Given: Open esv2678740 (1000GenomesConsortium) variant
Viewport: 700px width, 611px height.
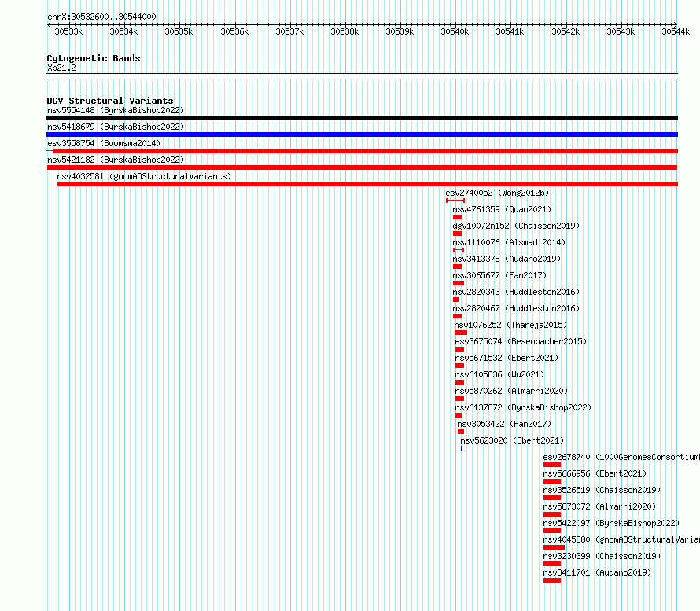Looking at the screenshot, I should click(621, 457).
